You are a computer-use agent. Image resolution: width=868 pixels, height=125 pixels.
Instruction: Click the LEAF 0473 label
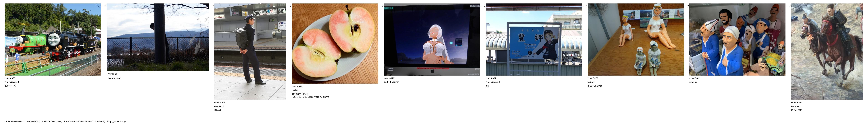[x=593, y=78]
